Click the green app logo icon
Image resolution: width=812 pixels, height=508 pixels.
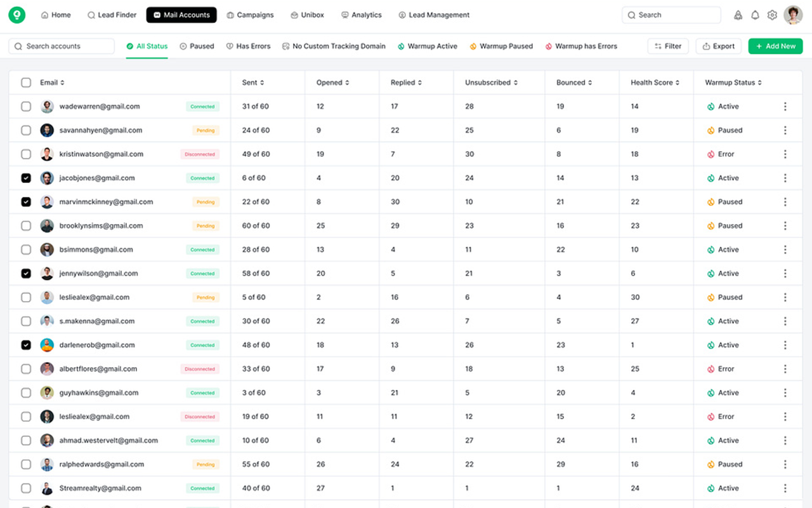point(16,15)
